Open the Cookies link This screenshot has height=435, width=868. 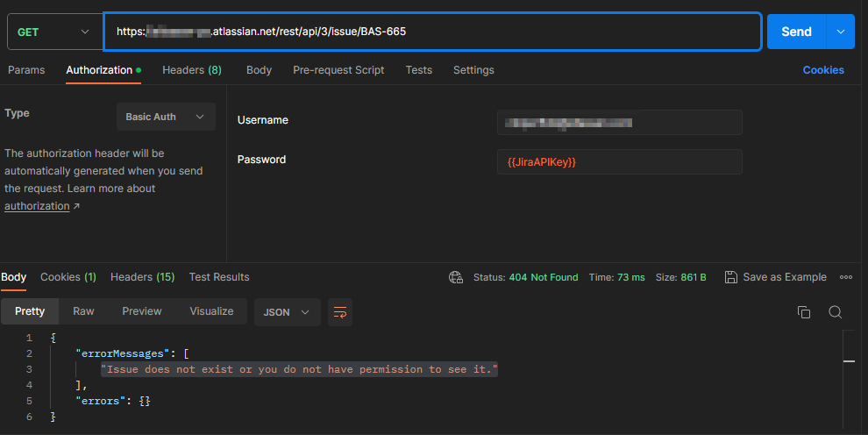[823, 70]
